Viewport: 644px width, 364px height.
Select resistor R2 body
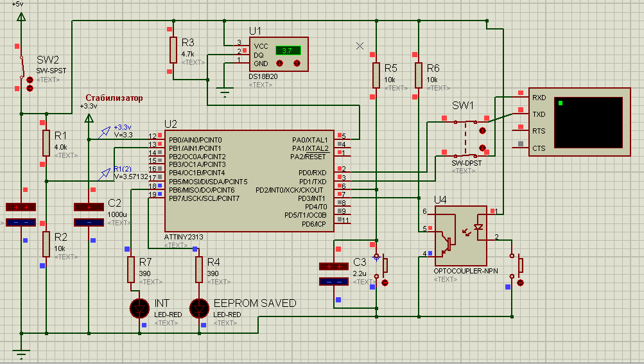pyautogui.click(x=46, y=244)
